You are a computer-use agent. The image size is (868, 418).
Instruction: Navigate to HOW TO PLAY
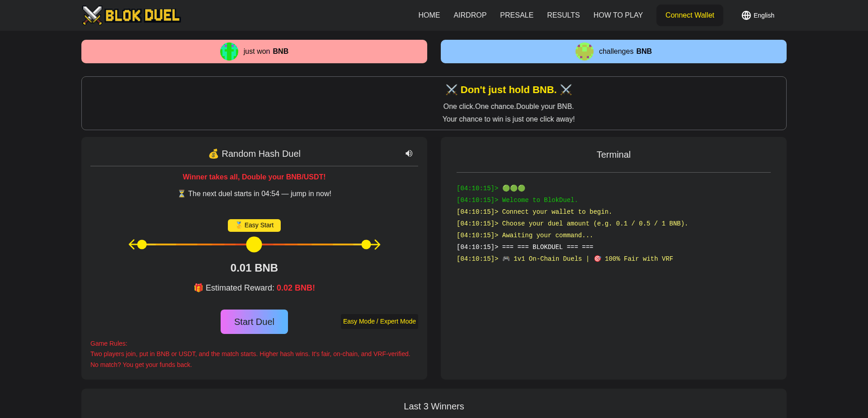pos(618,15)
